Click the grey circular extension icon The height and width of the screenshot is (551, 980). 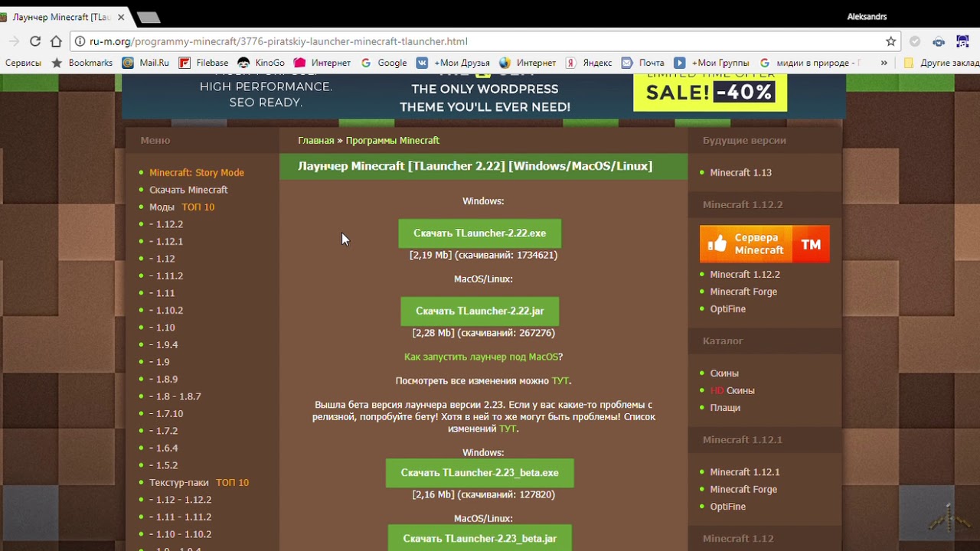914,41
